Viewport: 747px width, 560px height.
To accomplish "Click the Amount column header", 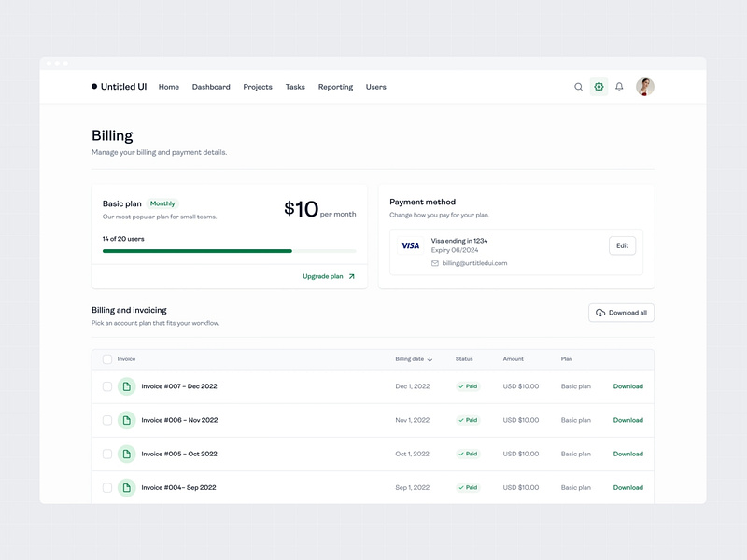I will pos(513,359).
